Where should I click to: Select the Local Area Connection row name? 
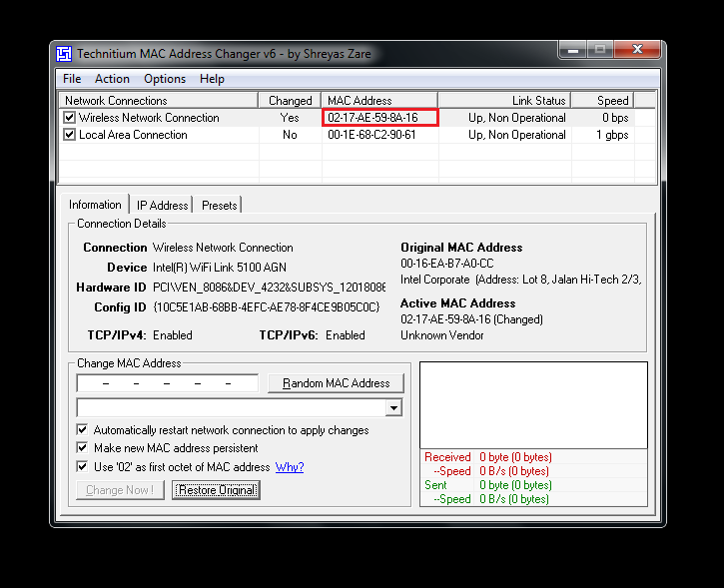133,135
